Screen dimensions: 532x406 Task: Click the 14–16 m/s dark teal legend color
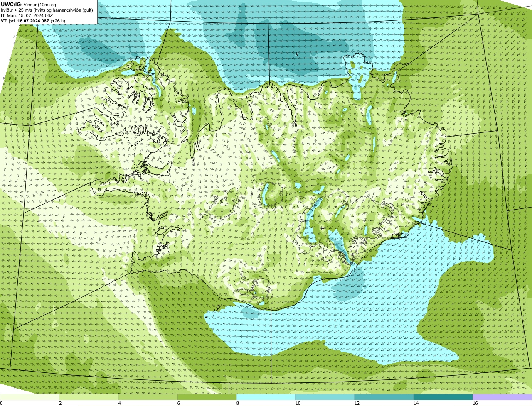tap(443, 397)
